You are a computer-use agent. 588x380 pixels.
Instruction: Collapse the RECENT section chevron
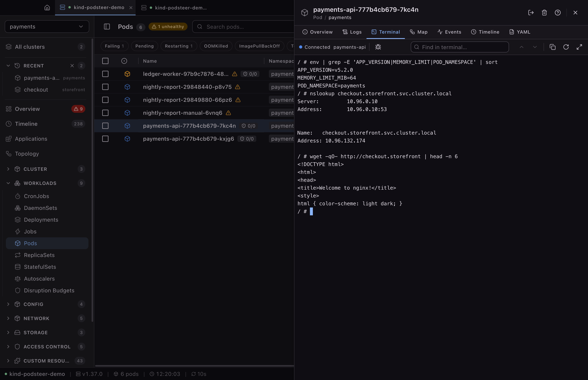point(8,66)
